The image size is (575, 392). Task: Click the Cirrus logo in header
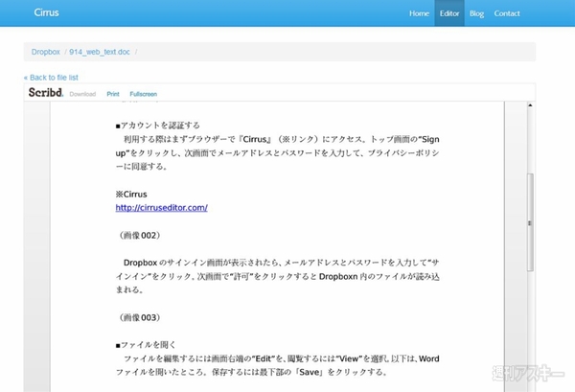pos(46,12)
